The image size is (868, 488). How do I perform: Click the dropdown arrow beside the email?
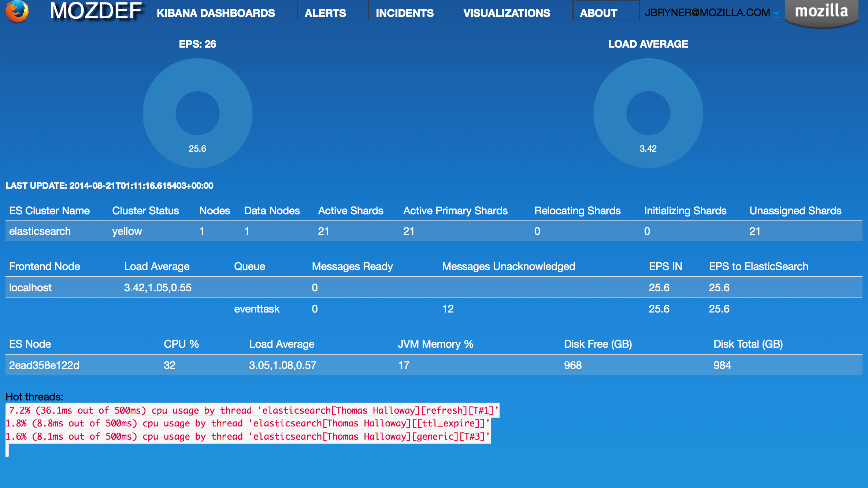point(776,14)
